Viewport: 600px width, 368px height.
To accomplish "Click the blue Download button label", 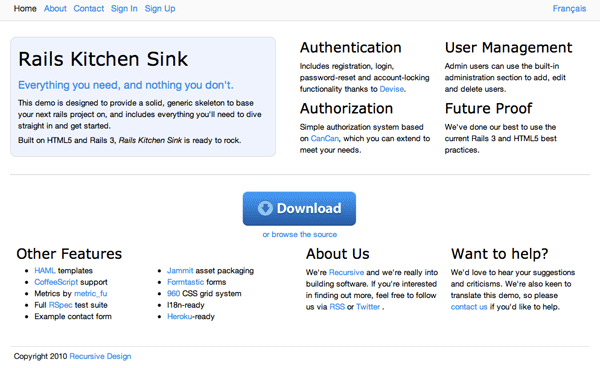I will pos(309,208).
